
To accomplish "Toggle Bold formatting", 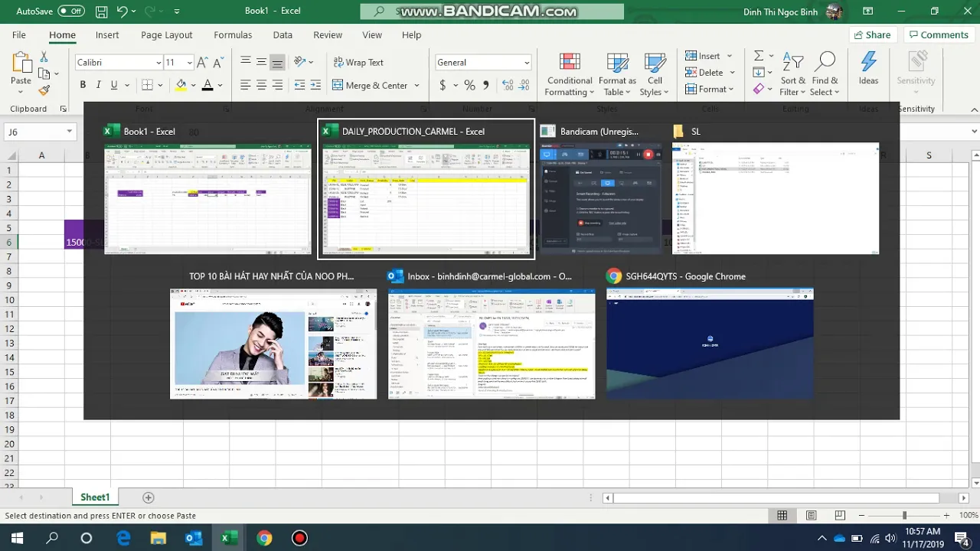I will pyautogui.click(x=83, y=85).
